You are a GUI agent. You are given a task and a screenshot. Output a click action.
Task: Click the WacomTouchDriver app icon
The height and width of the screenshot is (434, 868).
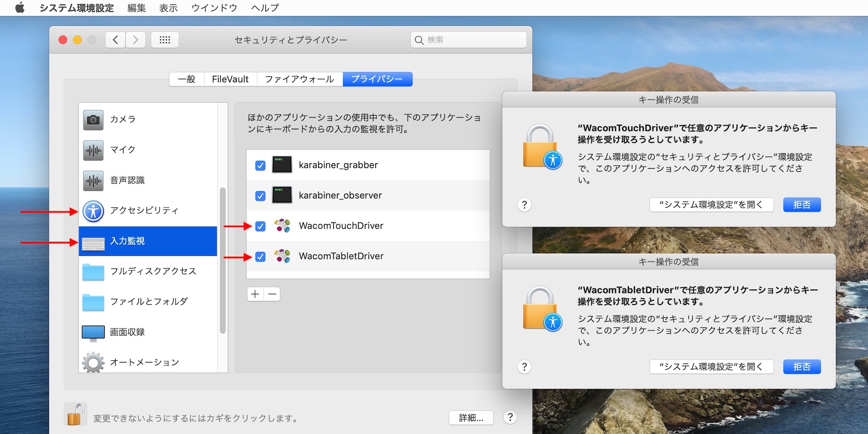click(x=282, y=225)
